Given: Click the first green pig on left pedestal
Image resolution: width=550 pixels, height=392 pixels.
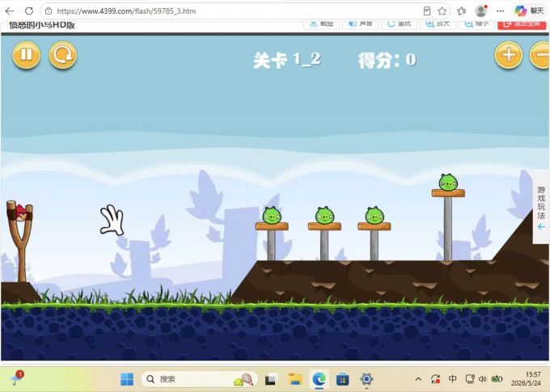Looking at the screenshot, I should pos(272,215).
